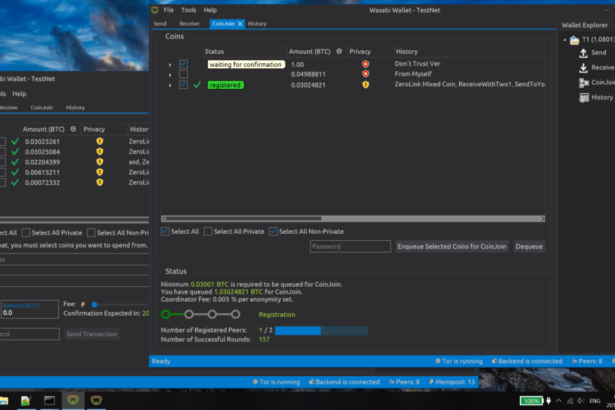
Task: Close the CoinJoin tab
Action: [240, 24]
